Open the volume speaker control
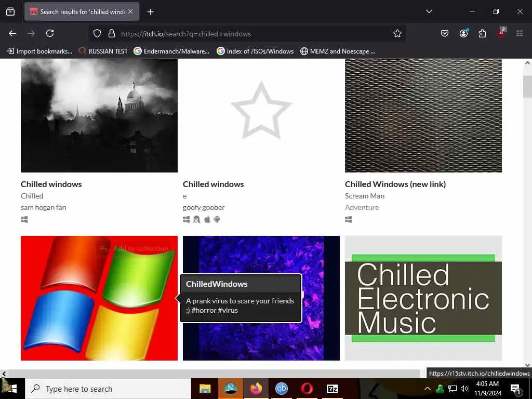Image resolution: width=532 pixels, height=399 pixels. pyautogui.click(x=464, y=389)
